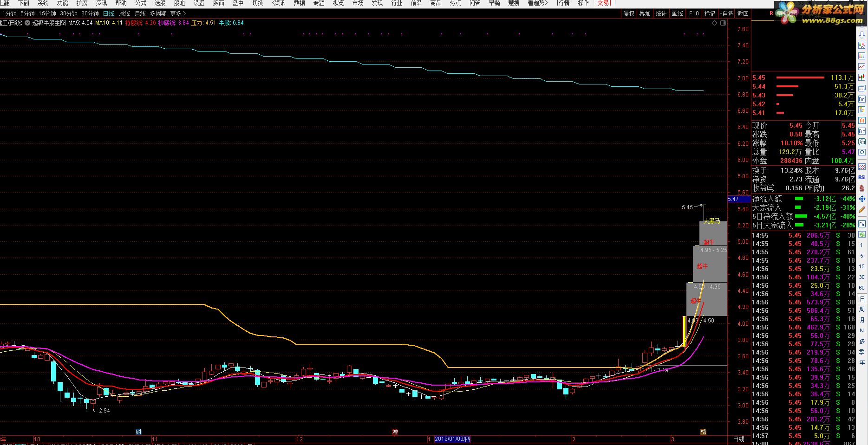This screenshot has height=445, width=868.
Task: Click the 返回 back button
Action: pyautogui.click(x=743, y=14)
